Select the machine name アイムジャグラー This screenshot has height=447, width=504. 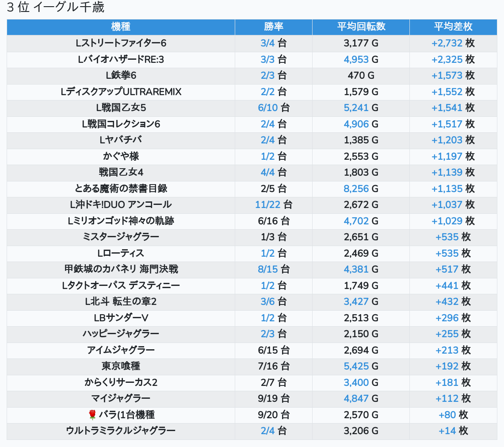(x=121, y=351)
